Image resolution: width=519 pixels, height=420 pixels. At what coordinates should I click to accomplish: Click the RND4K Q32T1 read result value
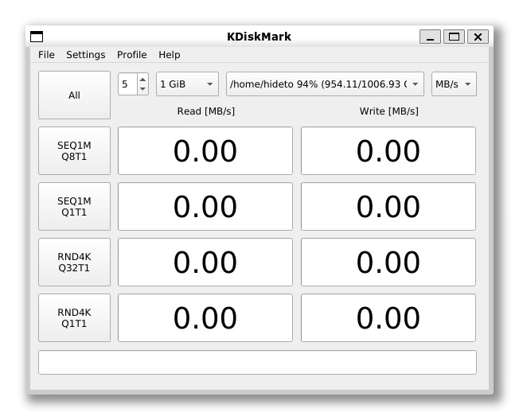pos(205,262)
